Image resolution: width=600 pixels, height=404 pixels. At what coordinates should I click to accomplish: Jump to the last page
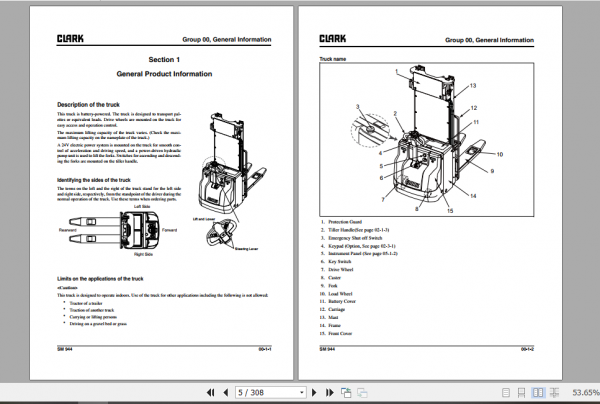coord(329,393)
